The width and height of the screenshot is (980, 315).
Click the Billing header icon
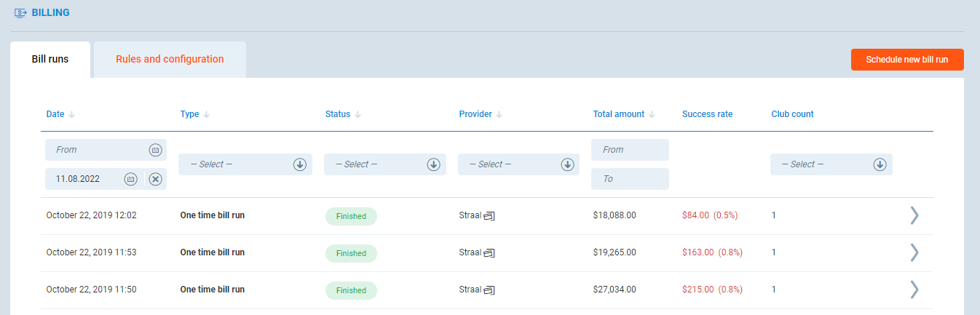21,13
